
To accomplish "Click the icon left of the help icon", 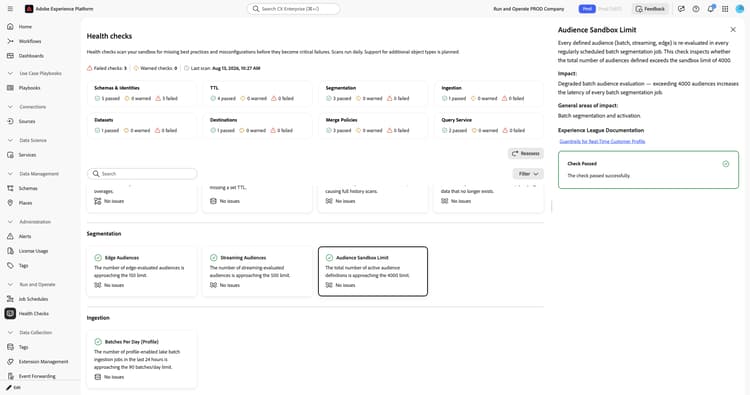I will click(x=681, y=9).
